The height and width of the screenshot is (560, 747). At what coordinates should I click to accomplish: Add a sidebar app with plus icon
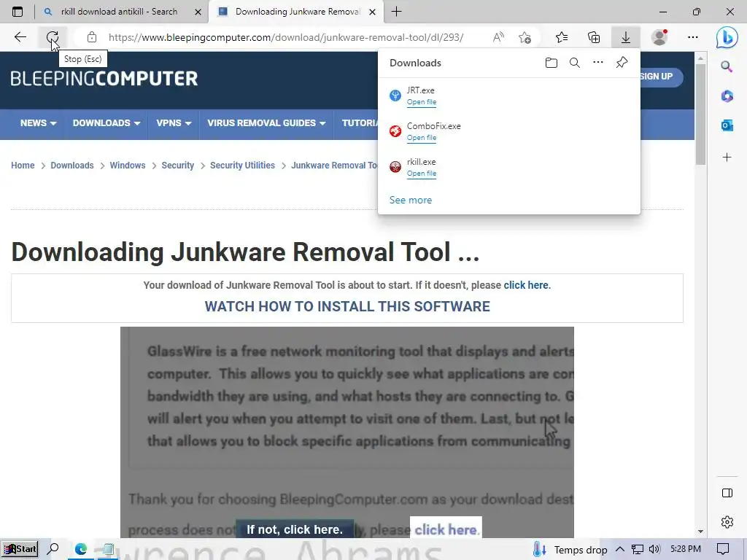pos(727,157)
